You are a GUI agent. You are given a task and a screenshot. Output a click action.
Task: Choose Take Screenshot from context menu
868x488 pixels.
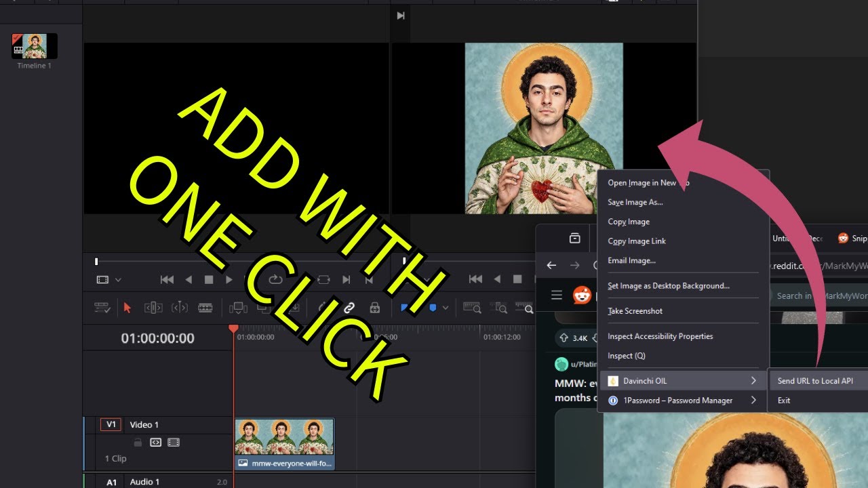pos(684,311)
